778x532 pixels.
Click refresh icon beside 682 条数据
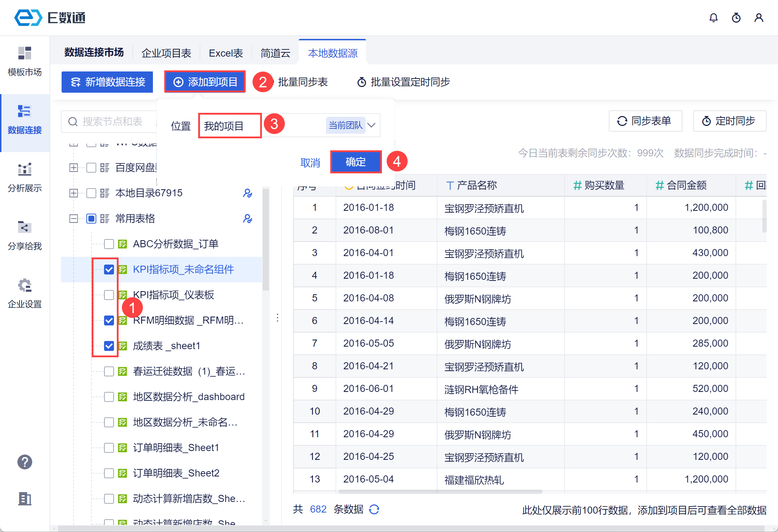click(x=374, y=509)
